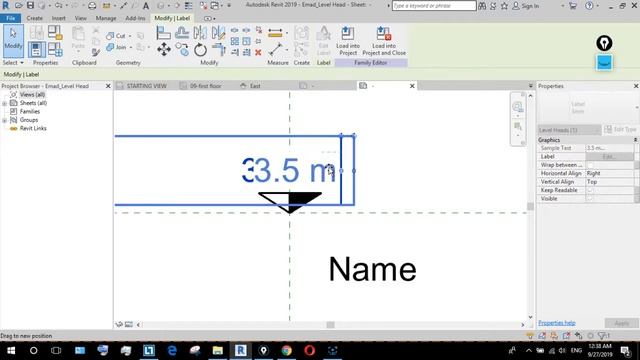Click the red Delete X icon
The width and height of the screenshot is (640, 360).
pyautogui.click(x=258, y=52)
